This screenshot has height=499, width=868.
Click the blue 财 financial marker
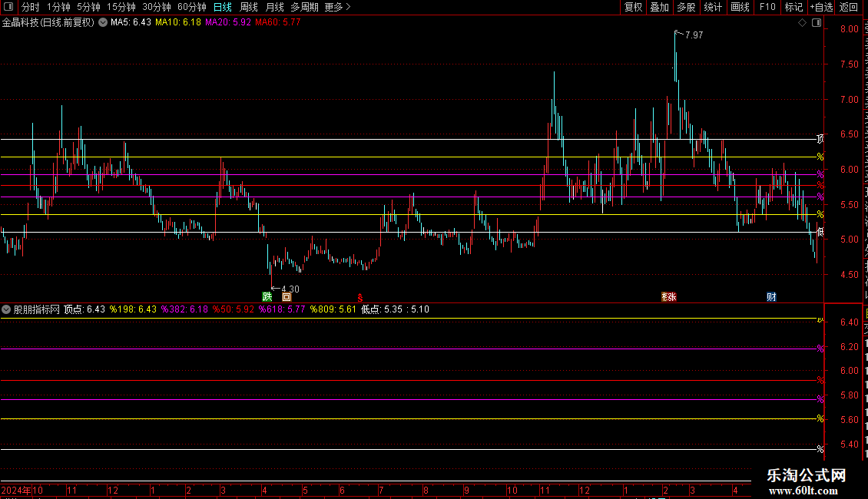point(771,297)
